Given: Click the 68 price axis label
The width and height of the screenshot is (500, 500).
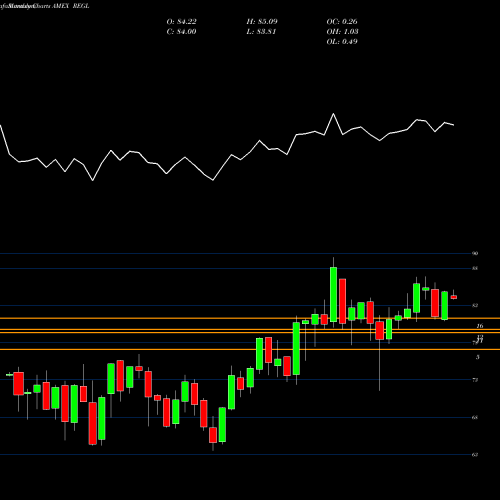Looking at the screenshot, I should click(x=475, y=417).
